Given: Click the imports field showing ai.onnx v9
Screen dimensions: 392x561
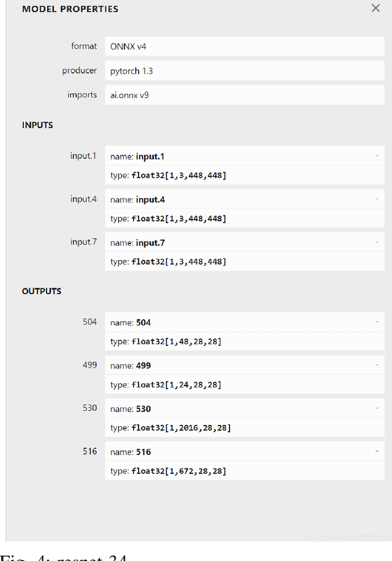Looking at the screenshot, I should pos(244,95).
